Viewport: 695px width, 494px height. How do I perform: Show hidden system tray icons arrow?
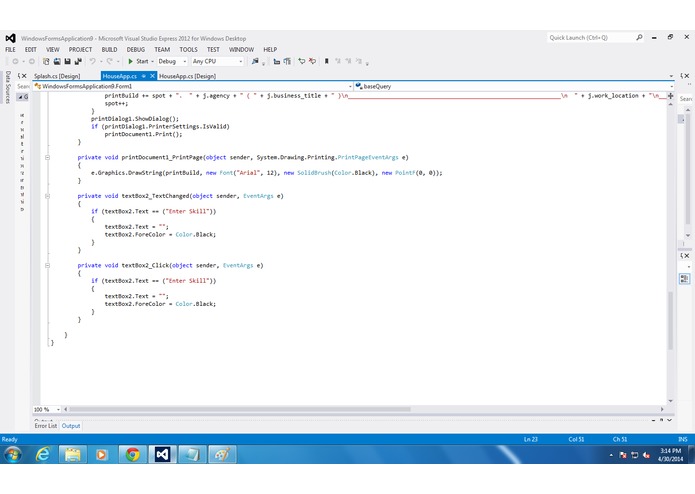point(611,455)
